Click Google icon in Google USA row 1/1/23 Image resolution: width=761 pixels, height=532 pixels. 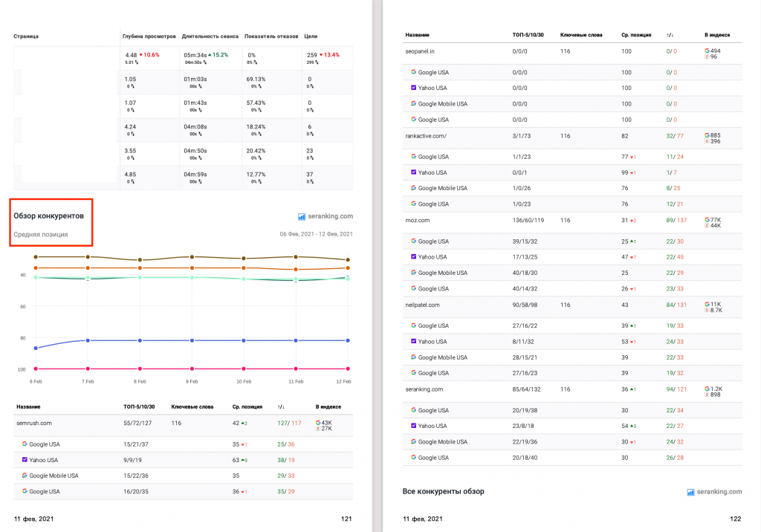(x=413, y=156)
